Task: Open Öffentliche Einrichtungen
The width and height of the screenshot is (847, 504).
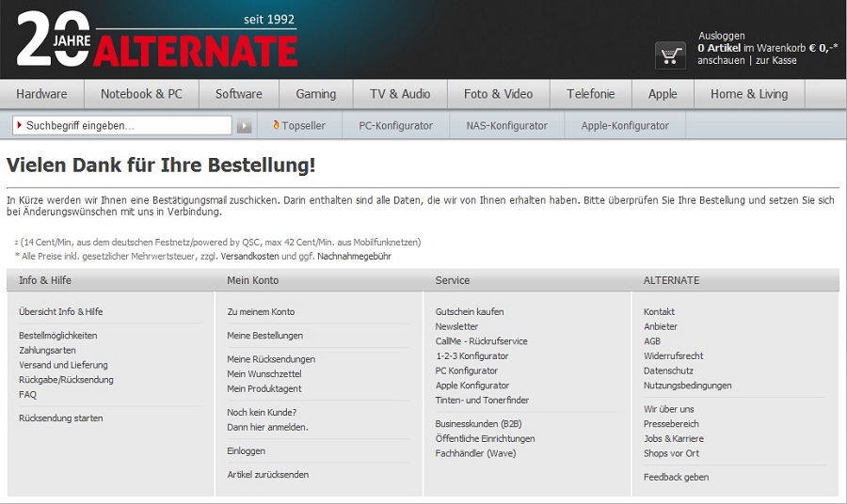Action: 485,439
